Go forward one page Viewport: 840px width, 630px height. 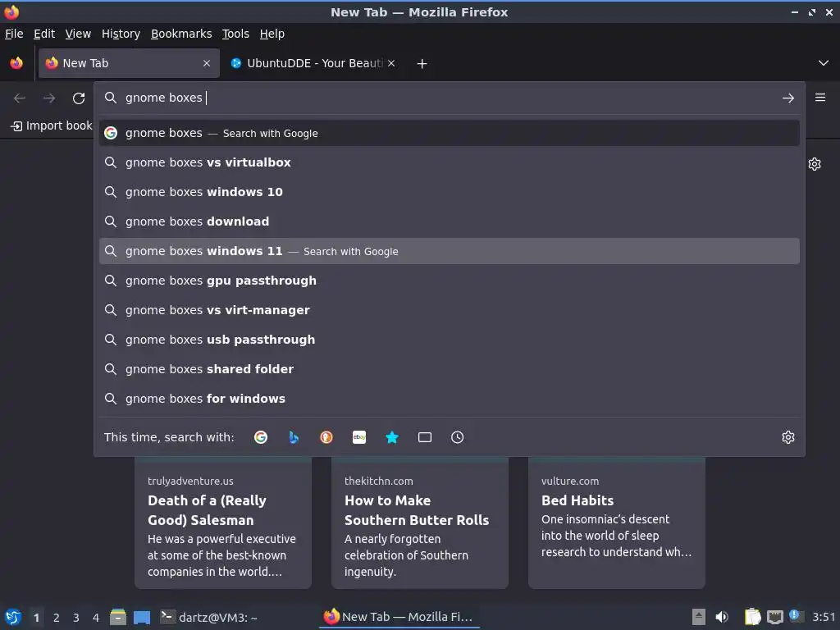coord(49,98)
